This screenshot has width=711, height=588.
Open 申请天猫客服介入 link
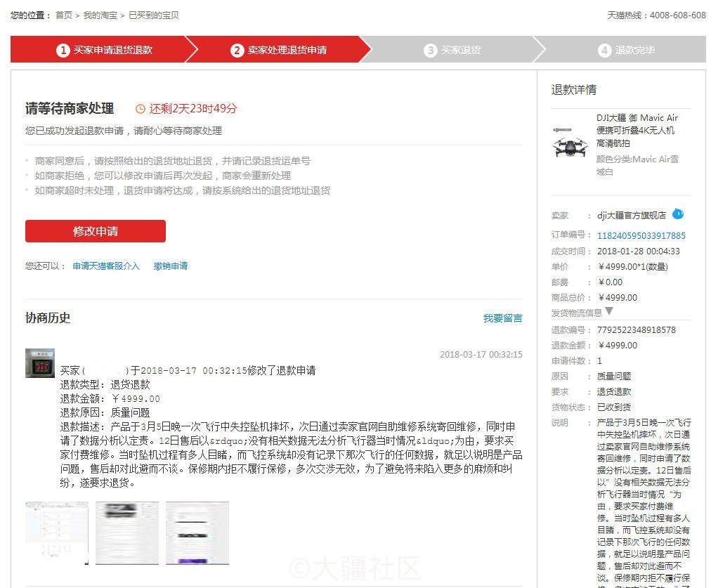(x=106, y=266)
